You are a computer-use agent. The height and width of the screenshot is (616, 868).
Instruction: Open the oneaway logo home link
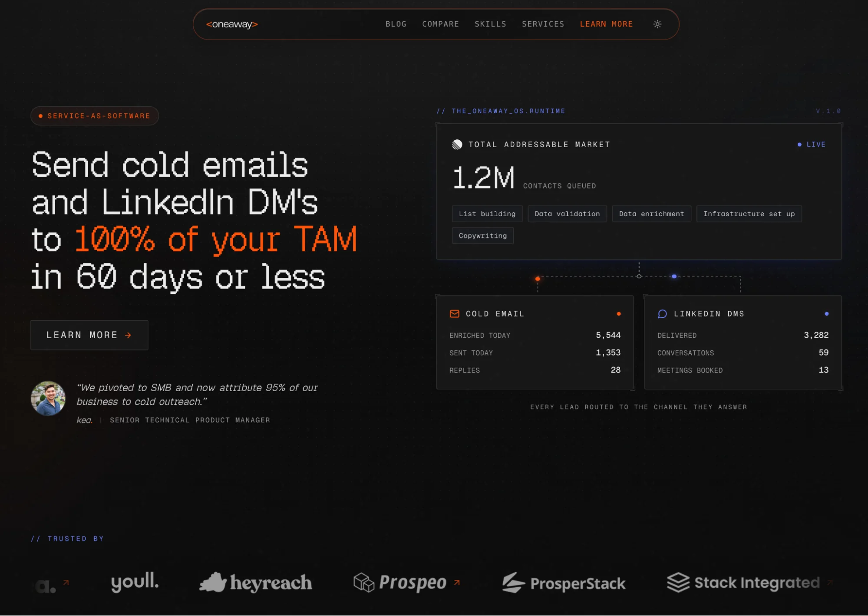point(232,24)
